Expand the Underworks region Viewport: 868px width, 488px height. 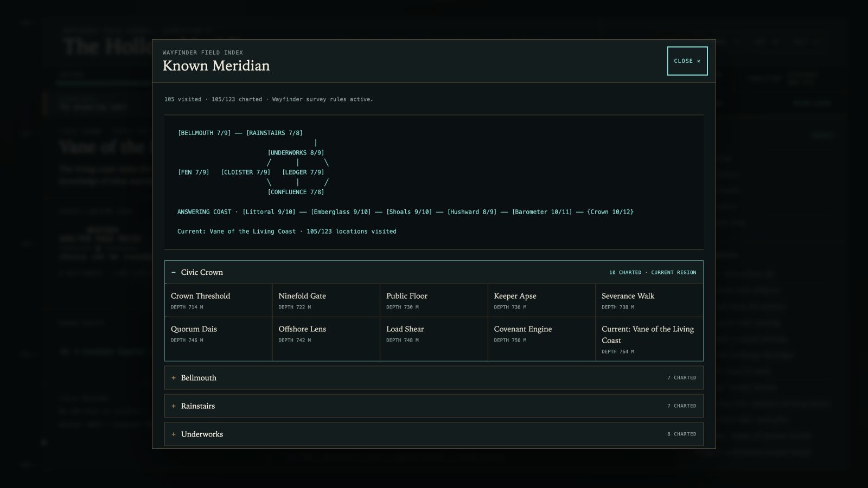click(x=433, y=434)
